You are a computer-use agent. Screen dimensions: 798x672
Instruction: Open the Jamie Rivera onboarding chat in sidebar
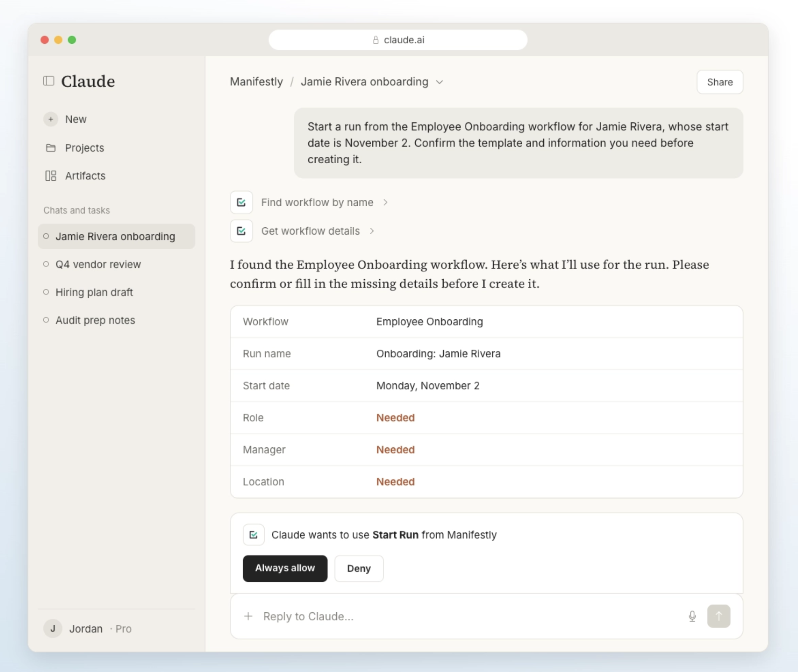point(116,236)
